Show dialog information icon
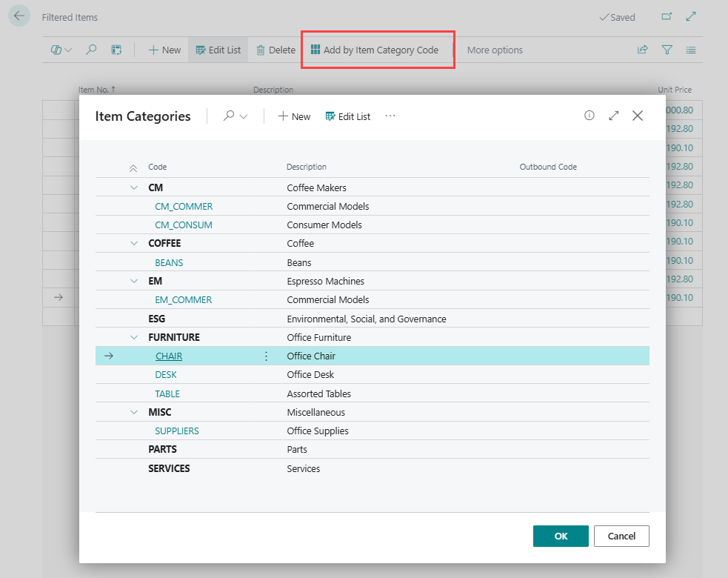Screen dimensions: 728x578 point(590,115)
